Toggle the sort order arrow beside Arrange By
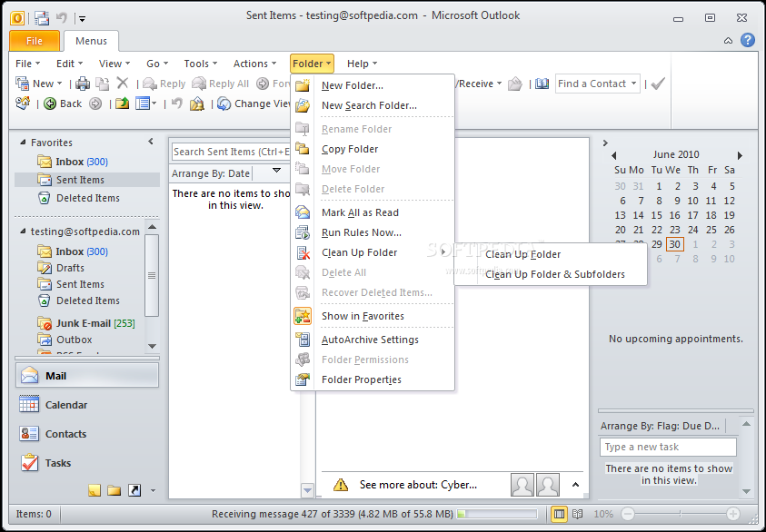This screenshot has width=766, height=532. [276, 171]
